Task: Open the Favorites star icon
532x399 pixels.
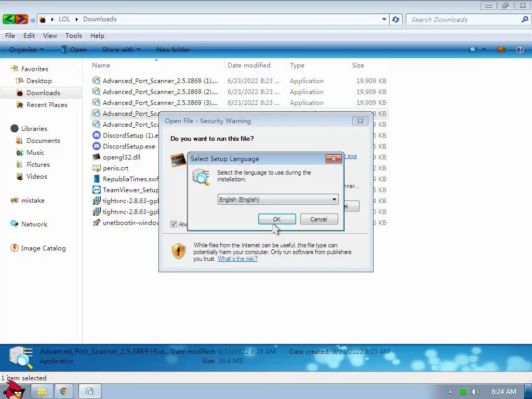Action: click(x=15, y=69)
